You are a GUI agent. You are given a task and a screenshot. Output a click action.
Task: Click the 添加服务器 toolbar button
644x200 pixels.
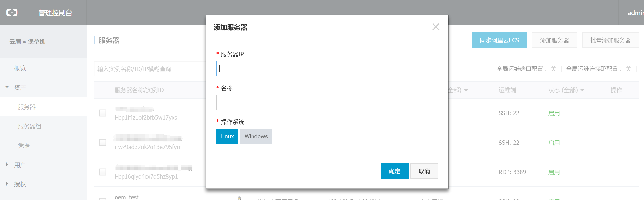coord(555,40)
